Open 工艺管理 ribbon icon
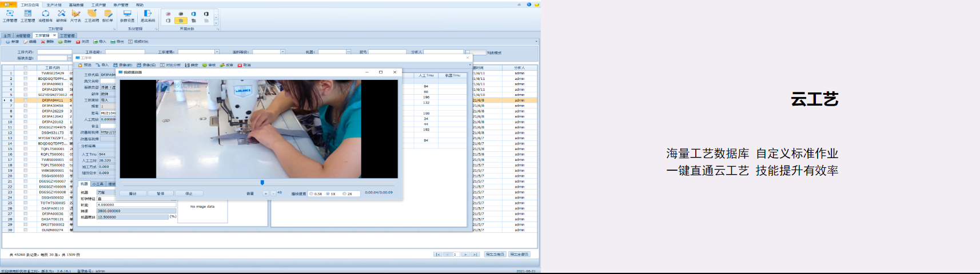980x274 pixels. (27, 13)
